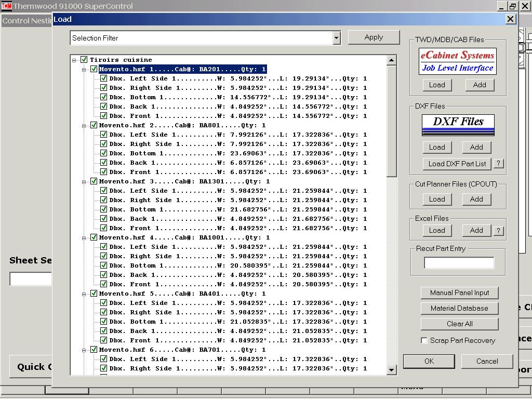Uncheck the Movento.hsf 2 cabinet checkbox
Screen dimensions: 532x399
click(94, 125)
